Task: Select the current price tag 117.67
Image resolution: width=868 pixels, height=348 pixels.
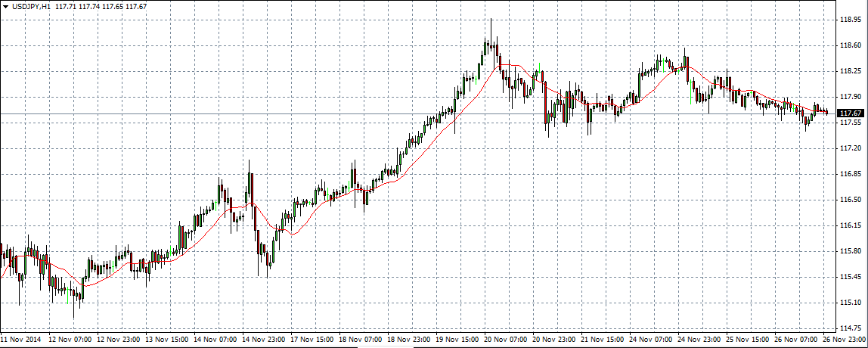Action: [x=851, y=113]
